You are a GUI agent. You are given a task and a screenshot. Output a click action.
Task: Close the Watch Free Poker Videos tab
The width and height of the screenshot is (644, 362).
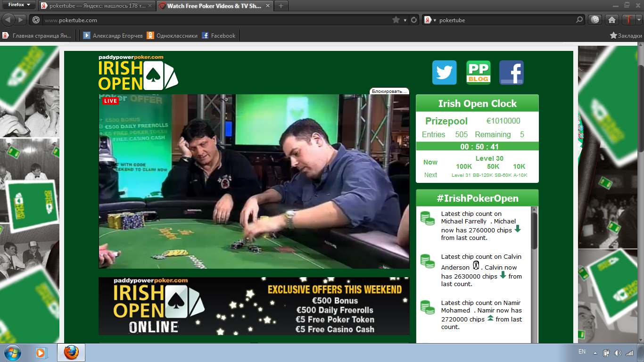(x=268, y=6)
